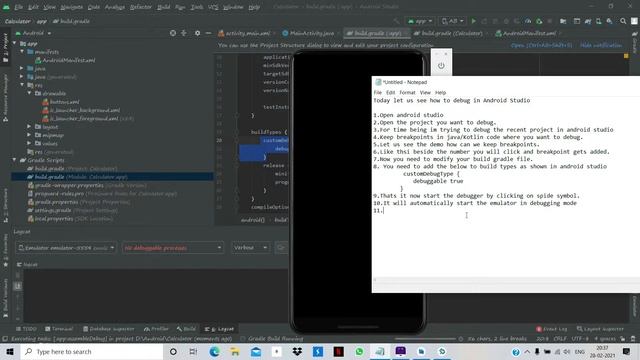Open Layout Inspector at bottom right
This screenshot has width=640, height=360.
(x=600, y=329)
